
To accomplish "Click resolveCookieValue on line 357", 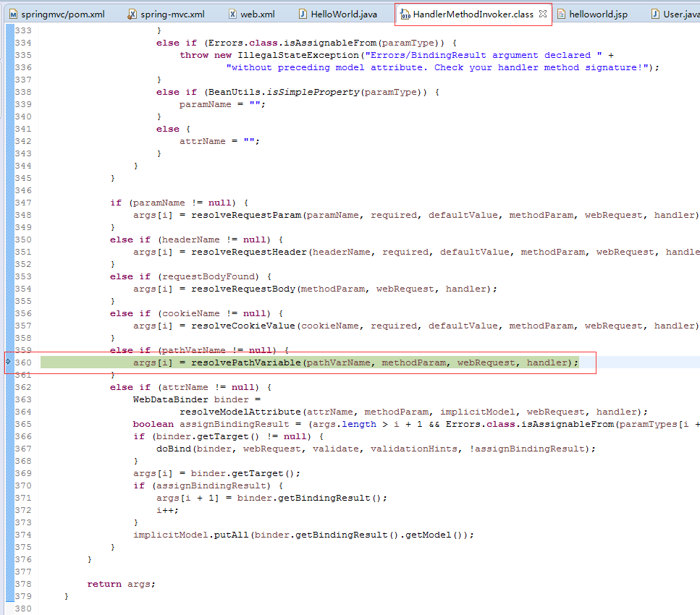I will (x=243, y=326).
